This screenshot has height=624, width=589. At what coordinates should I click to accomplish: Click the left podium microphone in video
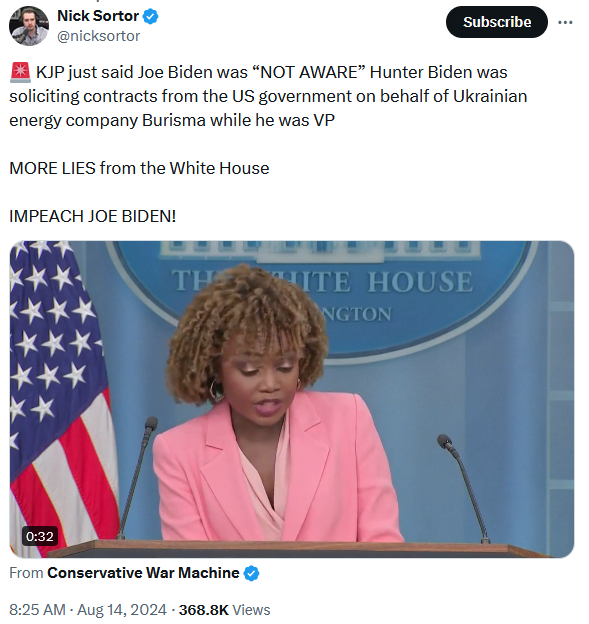pos(135,478)
